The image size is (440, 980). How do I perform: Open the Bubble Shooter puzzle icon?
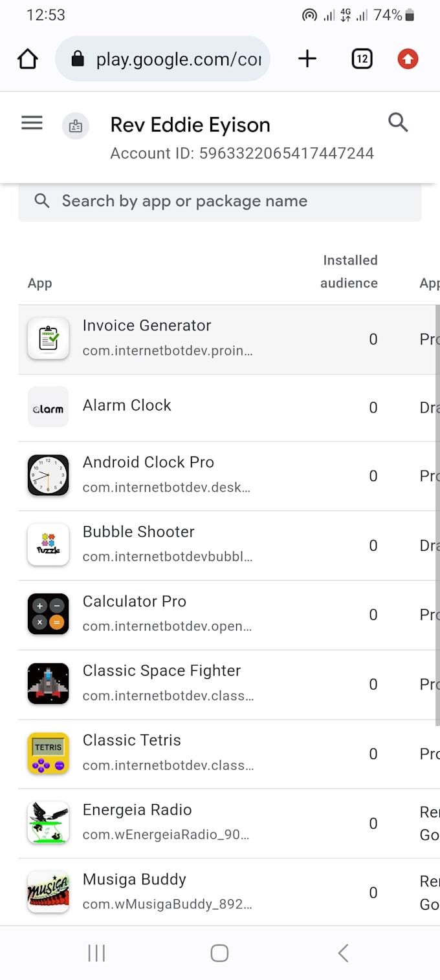click(48, 546)
